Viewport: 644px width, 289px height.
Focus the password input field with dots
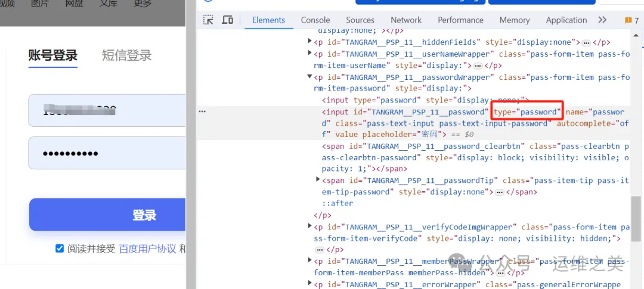107,153
